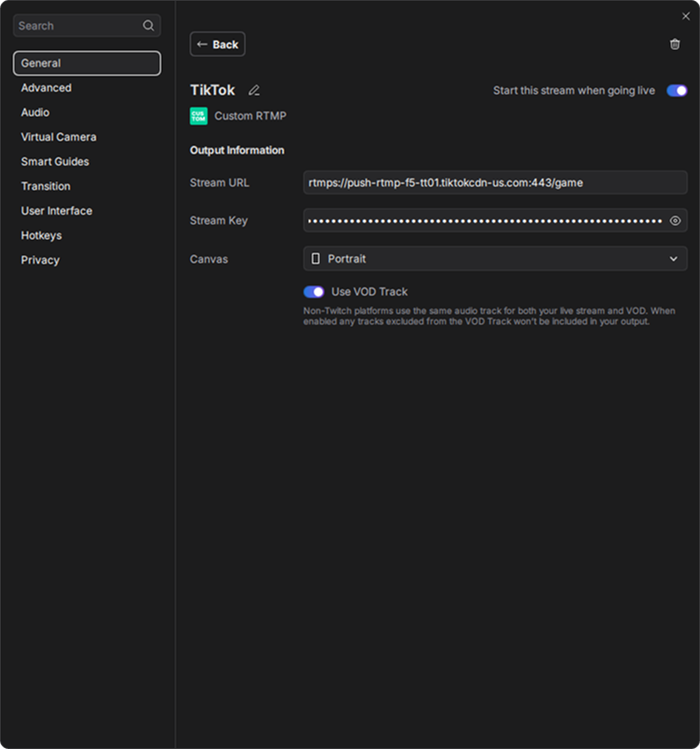700x749 pixels.
Task: Go to Virtual Camera settings
Action: click(x=59, y=137)
